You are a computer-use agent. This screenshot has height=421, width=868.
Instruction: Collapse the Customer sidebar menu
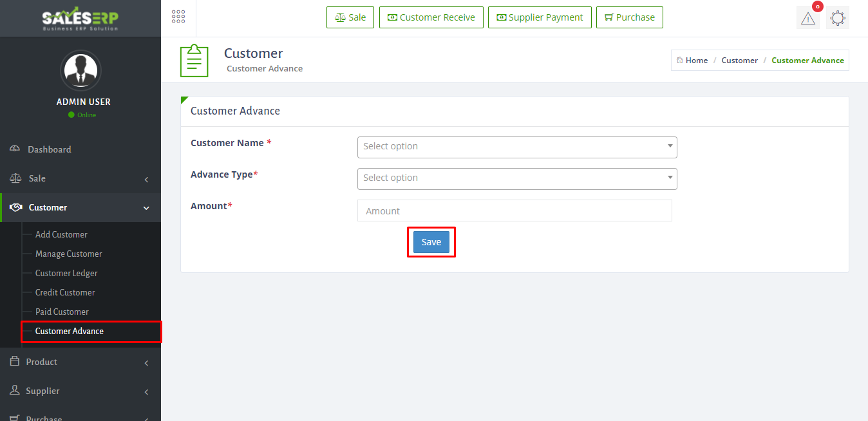click(80, 207)
